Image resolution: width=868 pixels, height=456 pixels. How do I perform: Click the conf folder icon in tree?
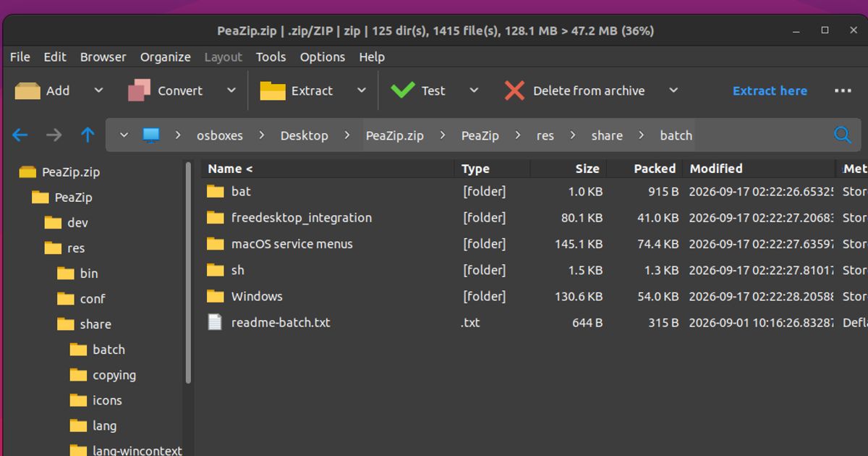66,299
